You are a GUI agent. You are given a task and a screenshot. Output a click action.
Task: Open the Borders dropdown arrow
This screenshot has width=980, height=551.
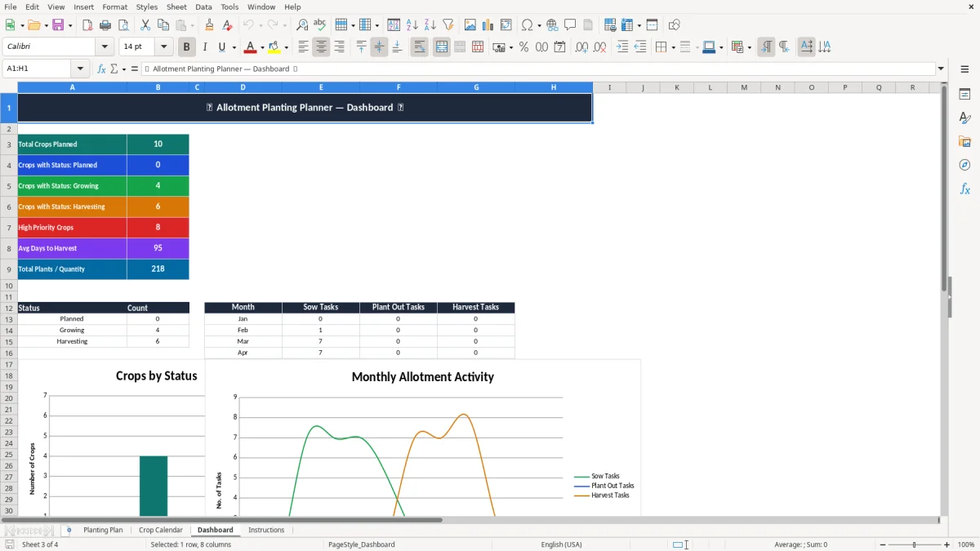[x=673, y=47]
